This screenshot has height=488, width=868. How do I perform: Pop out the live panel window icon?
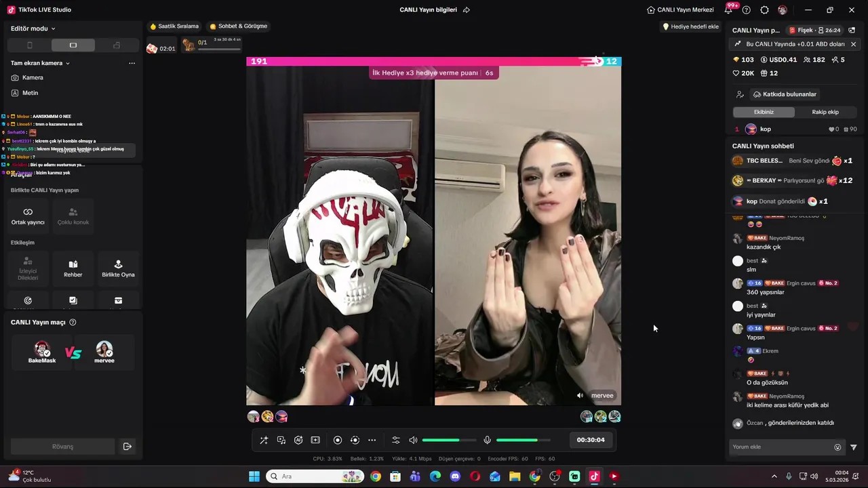[852, 30]
